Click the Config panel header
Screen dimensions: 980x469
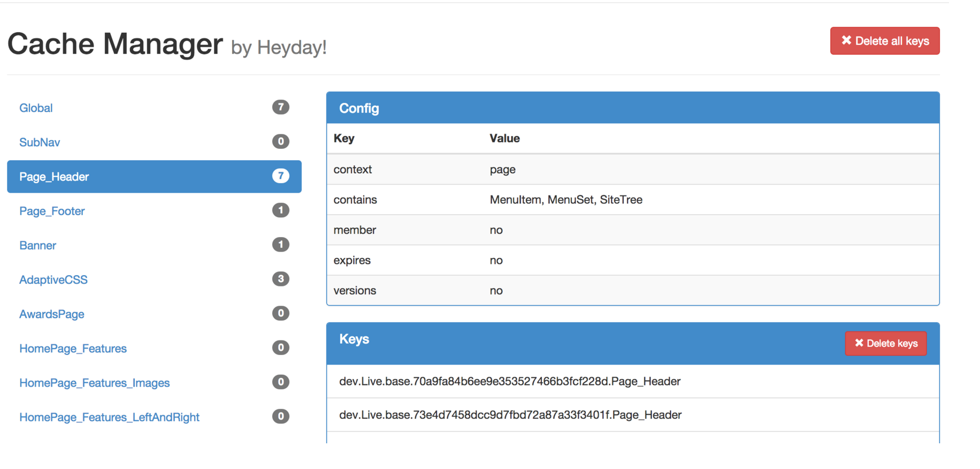(x=632, y=108)
